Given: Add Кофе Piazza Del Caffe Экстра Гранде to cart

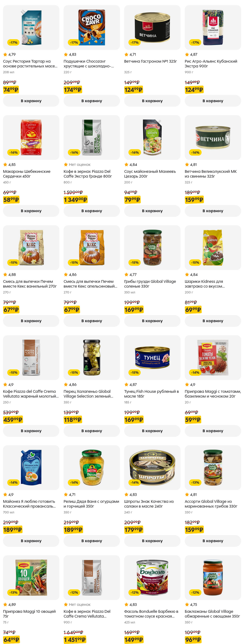Looking at the screenshot, I should [92, 211].
